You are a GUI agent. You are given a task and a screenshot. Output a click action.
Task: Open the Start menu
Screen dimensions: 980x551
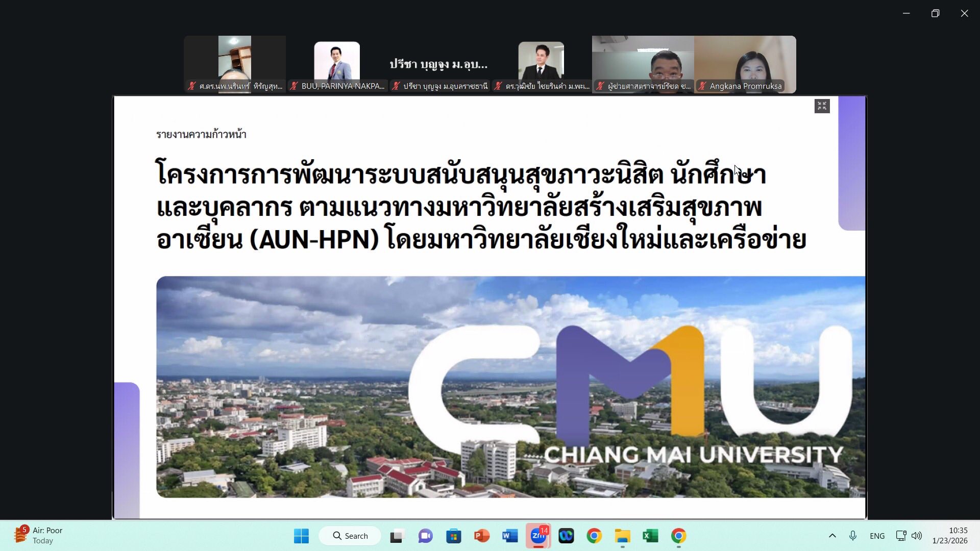[301, 536]
